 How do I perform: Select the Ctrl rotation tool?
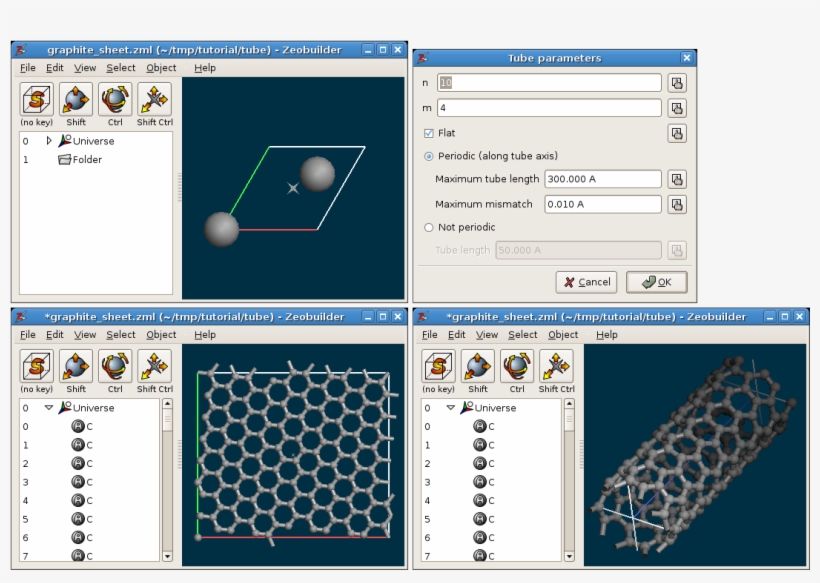114,101
